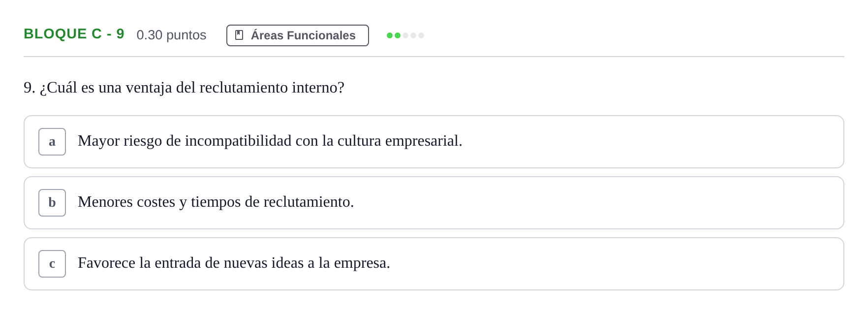Click the second green difficulty dot

coord(398,35)
